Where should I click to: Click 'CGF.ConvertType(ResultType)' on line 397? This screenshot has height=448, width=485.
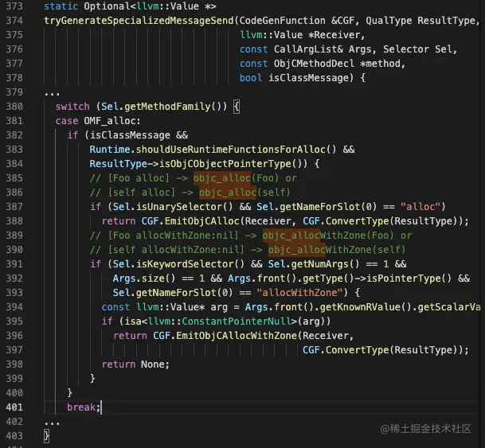point(380,350)
